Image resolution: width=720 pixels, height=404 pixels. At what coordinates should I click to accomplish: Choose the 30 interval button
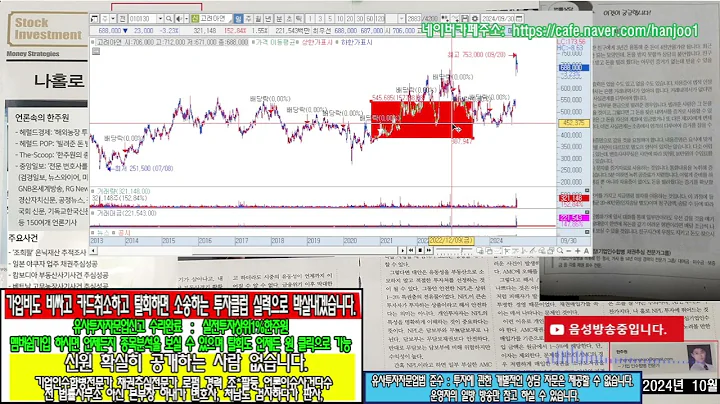360,18
